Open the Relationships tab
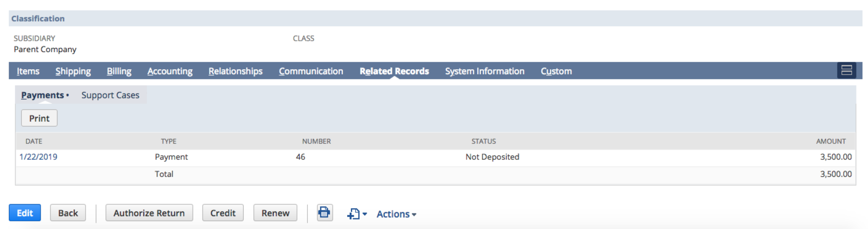The width and height of the screenshot is (868, 229). click(x=235, y=71)
